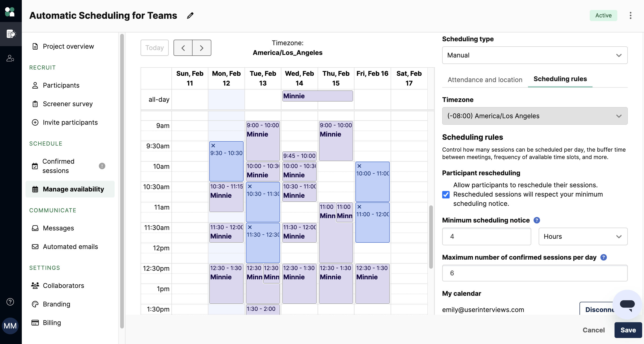Open Invite participants page
This screenshot has height=344, width=644.
click(70, 122)
